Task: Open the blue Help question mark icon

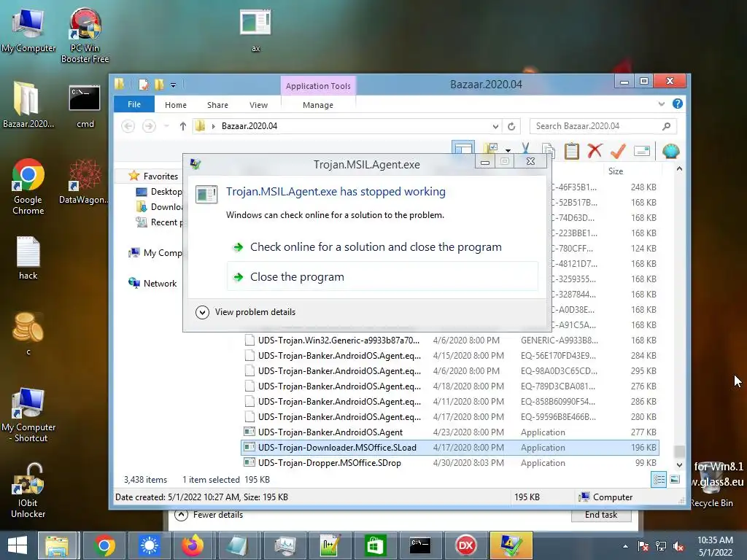Action: click(x=677, y=104)
